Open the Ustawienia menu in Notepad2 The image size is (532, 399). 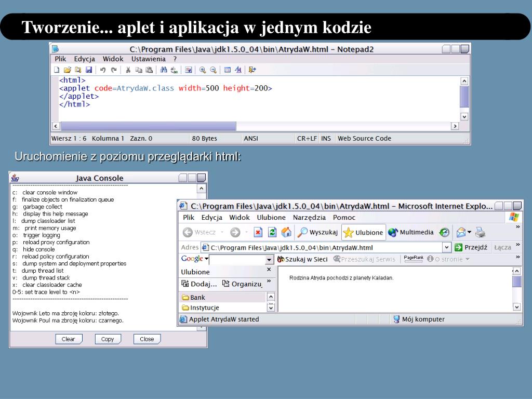point(148,59)
